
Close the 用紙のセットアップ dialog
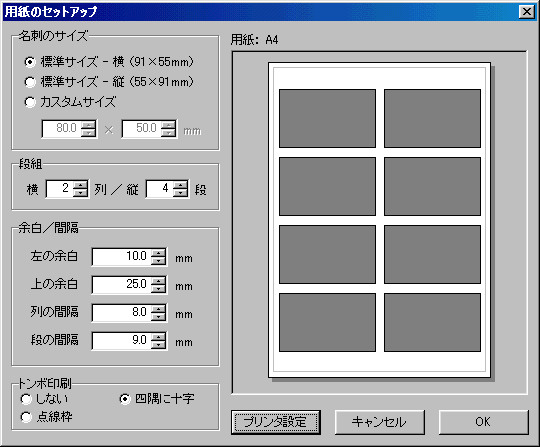pos(527,12)
